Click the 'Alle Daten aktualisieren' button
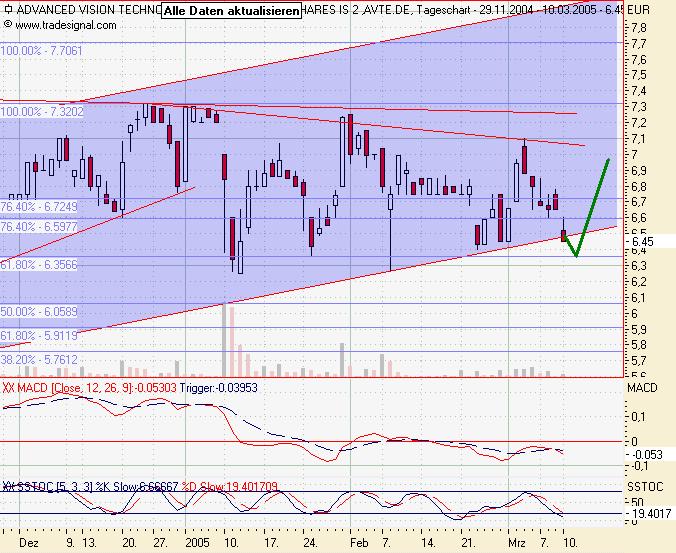The image size is (676, 553). 231,11
